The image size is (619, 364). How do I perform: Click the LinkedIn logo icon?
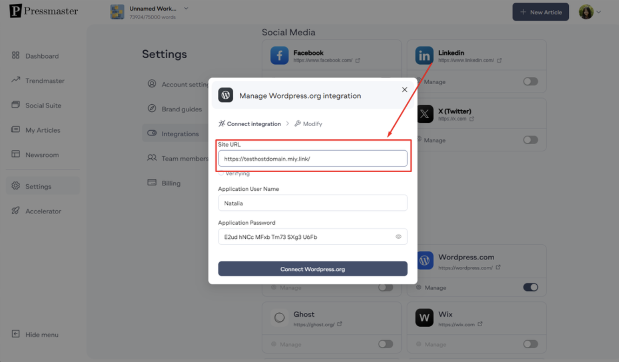(424, 56)
